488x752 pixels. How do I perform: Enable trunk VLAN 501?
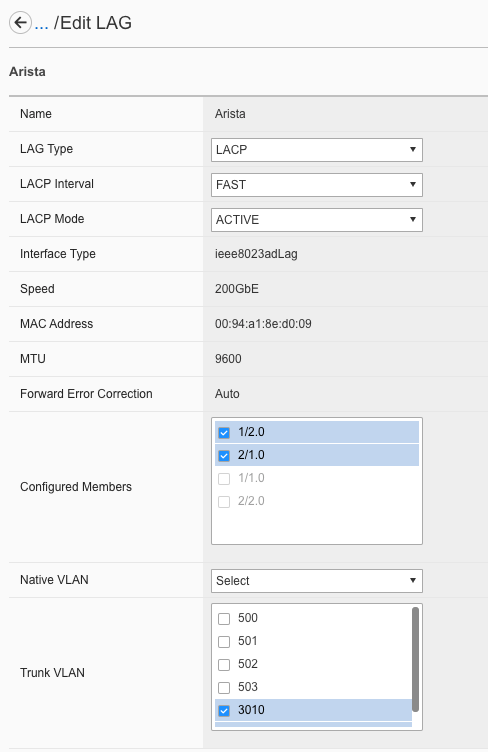(224, 642)
